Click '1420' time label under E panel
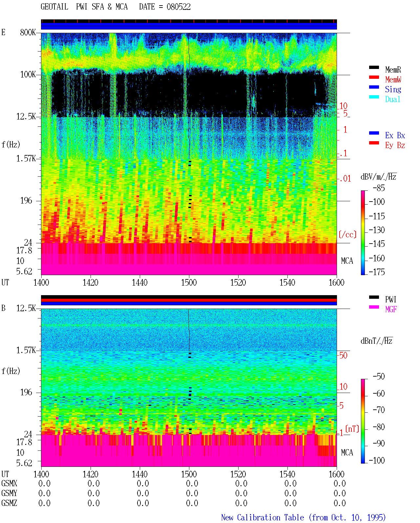 91,283
